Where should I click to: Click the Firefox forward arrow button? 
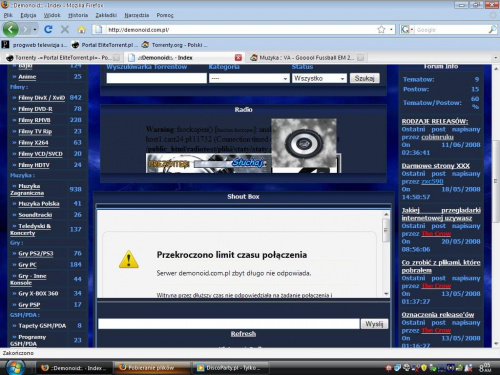(25, 30)
